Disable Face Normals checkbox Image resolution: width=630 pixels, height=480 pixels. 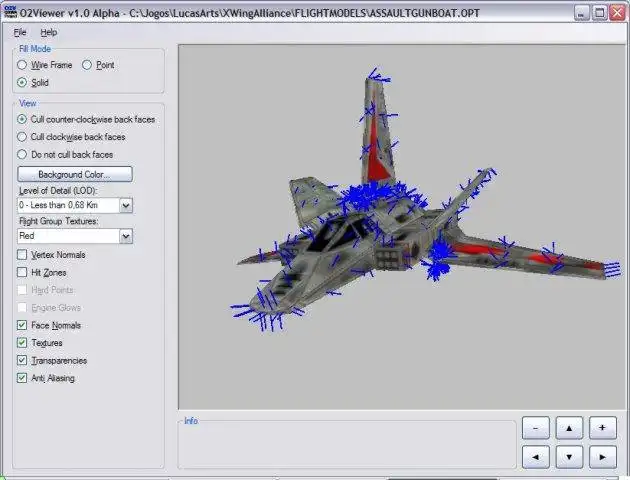point(22,325)
